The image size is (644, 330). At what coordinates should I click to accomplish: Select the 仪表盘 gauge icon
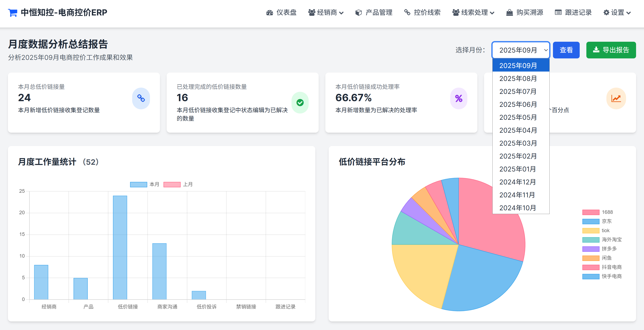click(270, 12)
